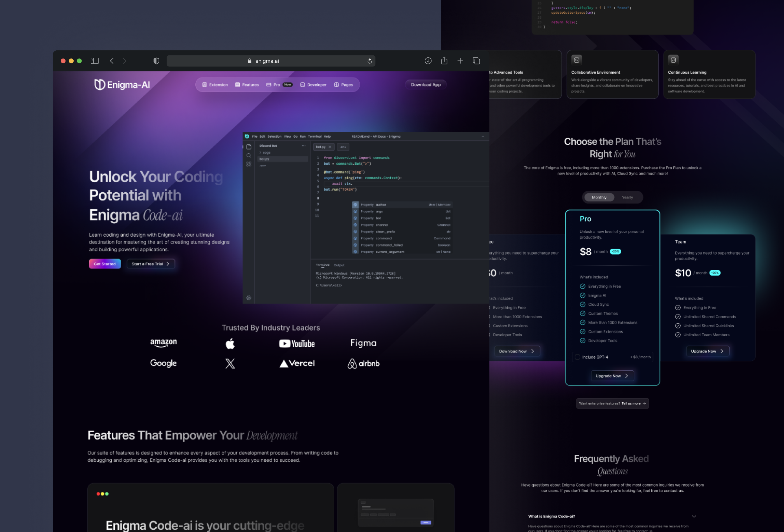This screenshot has width=784, height=532.
Task: Click the Figma logo
Action: (363, 343)
